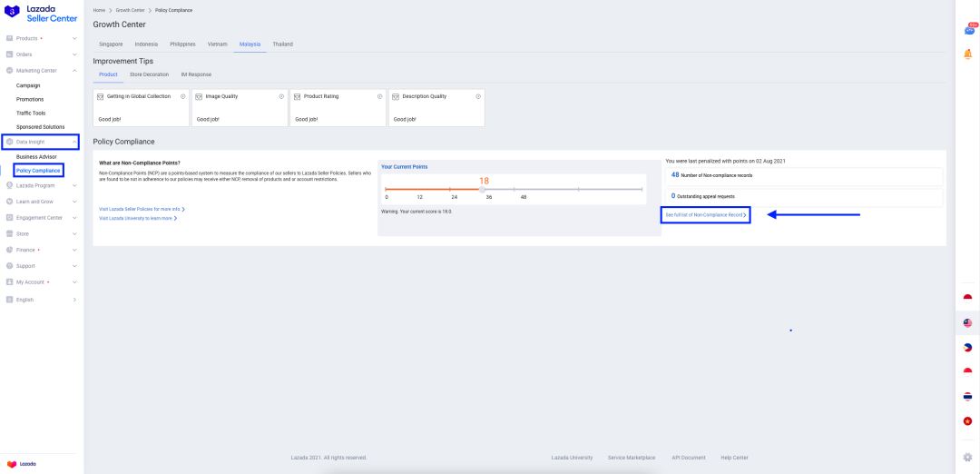Expand the Lazada Program menu
The image size is (980, 474).
[41, 185]
